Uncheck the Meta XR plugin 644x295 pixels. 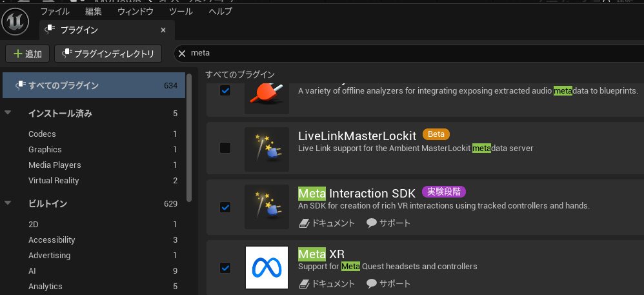click(225, 268)
